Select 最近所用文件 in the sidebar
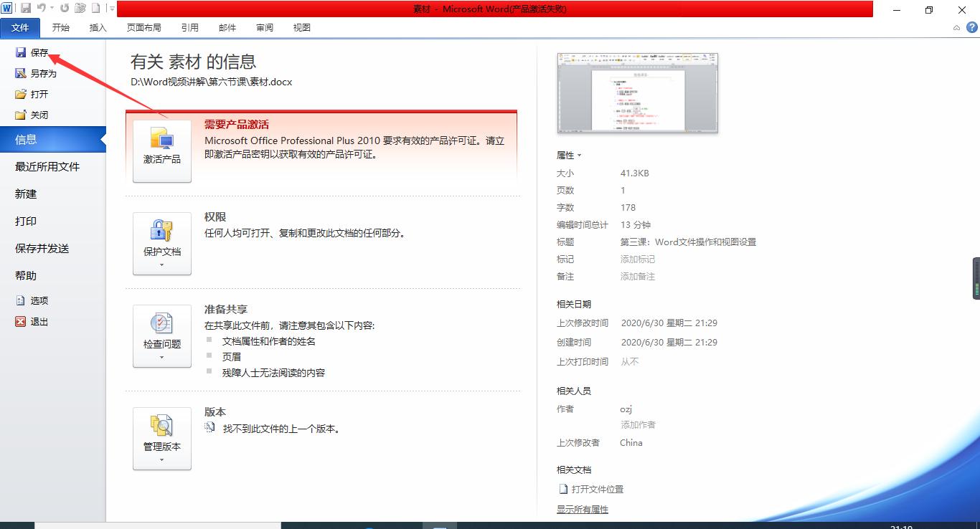This screenshot has height=529, width=980. tap(46, 166)
